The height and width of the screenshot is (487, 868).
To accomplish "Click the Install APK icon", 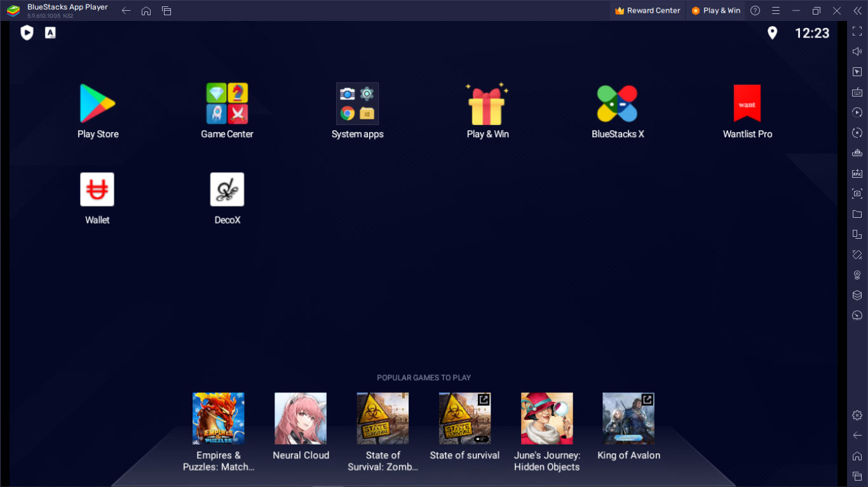I will point(857,173).
